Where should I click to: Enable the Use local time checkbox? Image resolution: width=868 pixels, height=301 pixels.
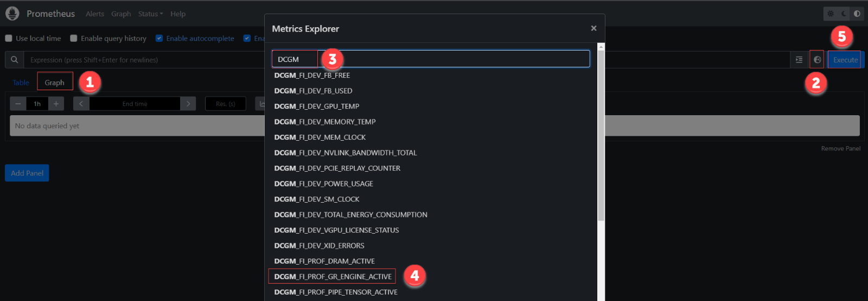pyautogui.click(x=9, y=39)
